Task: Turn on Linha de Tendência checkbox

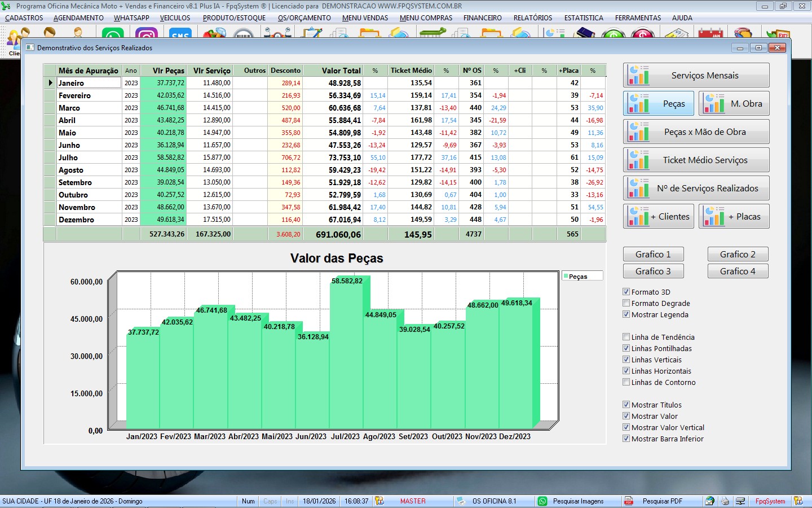Action: (x=626, y=337)
